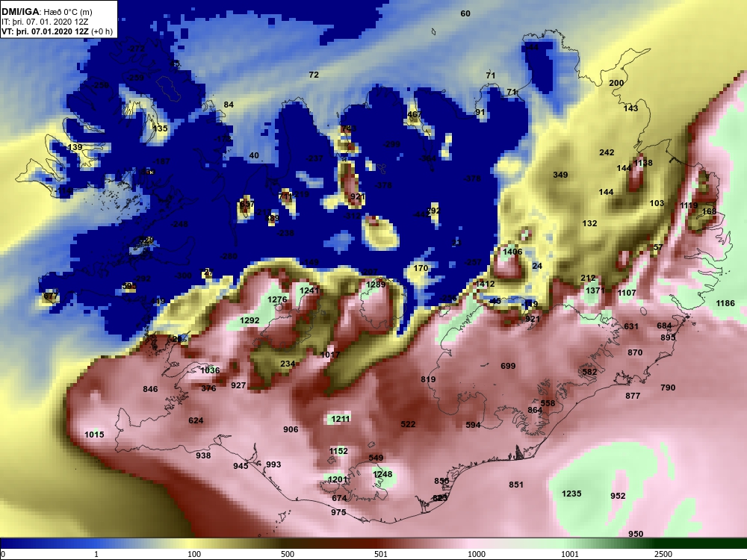747x560 pixels.
Task: Click the map value 790 off the coast
Action: [668, 388]
